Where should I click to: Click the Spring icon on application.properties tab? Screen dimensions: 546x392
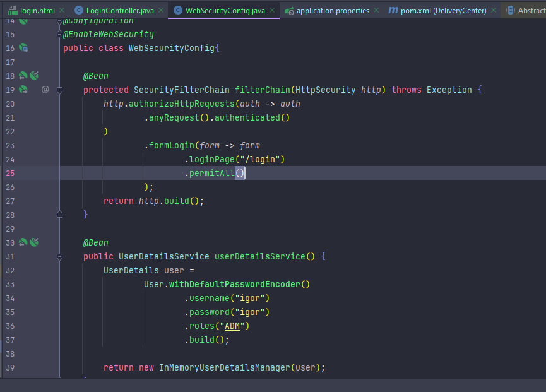[289, 11]
